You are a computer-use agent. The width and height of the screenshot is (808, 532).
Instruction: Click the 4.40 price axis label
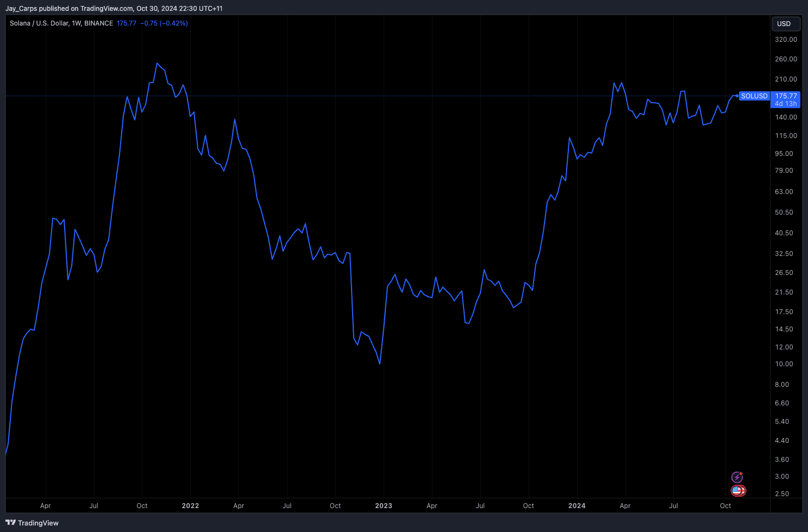(x=782, y=441)
